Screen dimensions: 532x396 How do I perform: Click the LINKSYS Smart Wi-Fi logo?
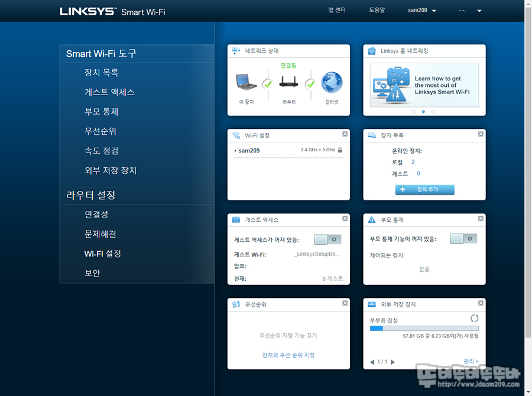pos(112,12)
